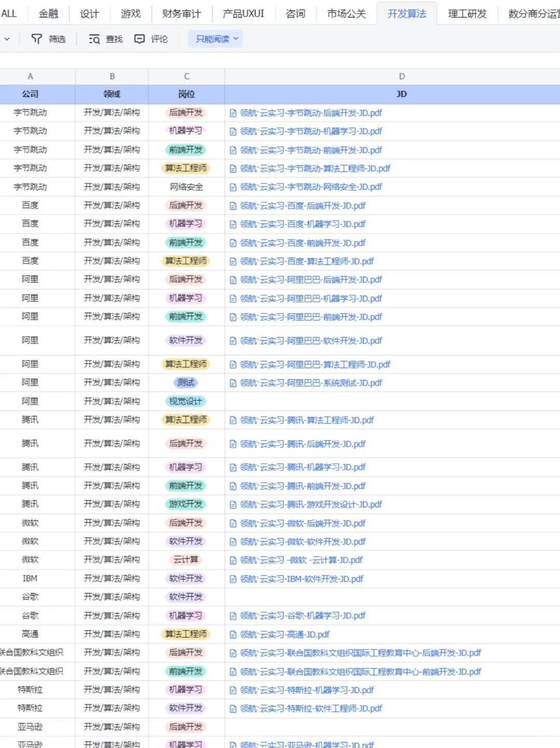Click file icon of 阿里巴巴-后端开发-JD.pdf
The width and height of the screenshot is (560, 748).
233,280
